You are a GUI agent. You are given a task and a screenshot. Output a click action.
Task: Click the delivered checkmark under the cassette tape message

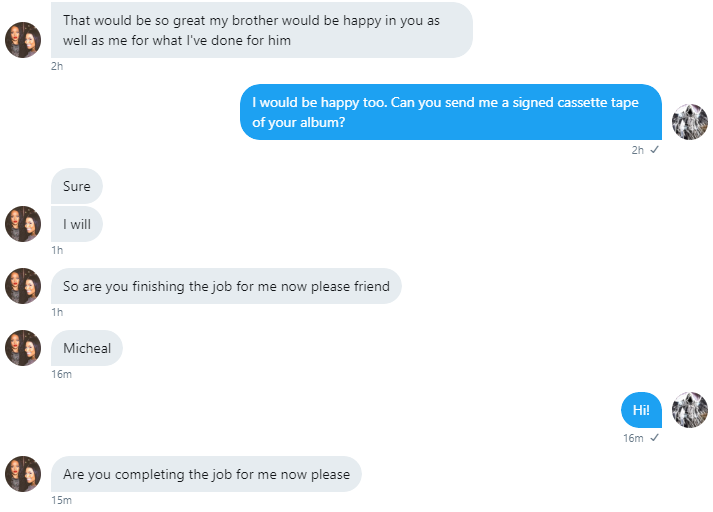pos(654,150)
